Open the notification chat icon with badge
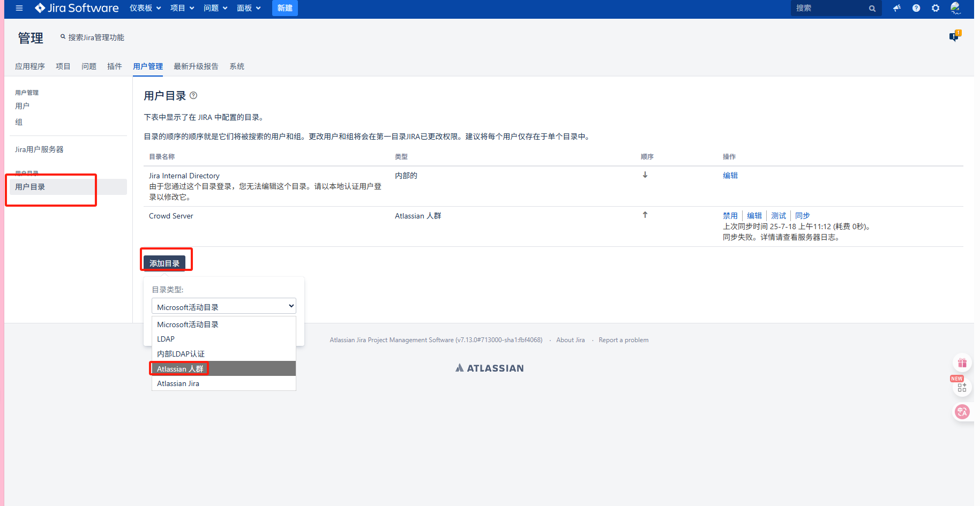Screen dimensions: 980x506 955,36
